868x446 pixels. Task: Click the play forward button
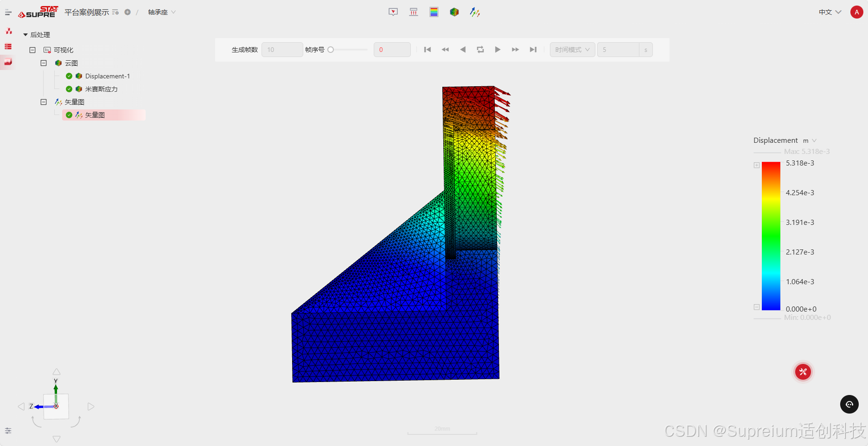(x=498, y=50)
